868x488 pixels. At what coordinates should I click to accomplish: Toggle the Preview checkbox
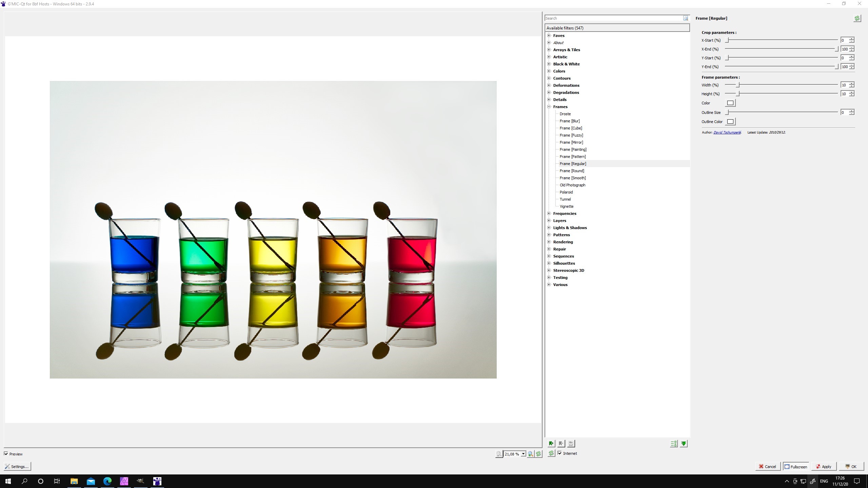click(x=6, y=454)
